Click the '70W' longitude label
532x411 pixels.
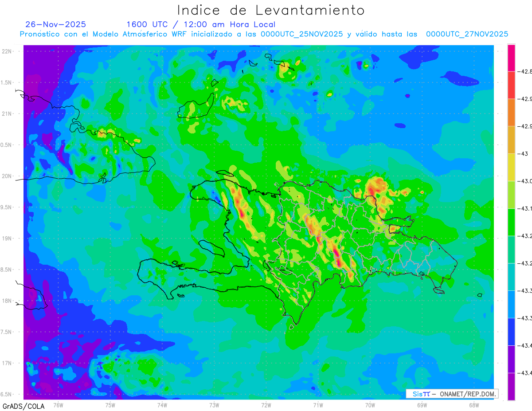(370, 405)
